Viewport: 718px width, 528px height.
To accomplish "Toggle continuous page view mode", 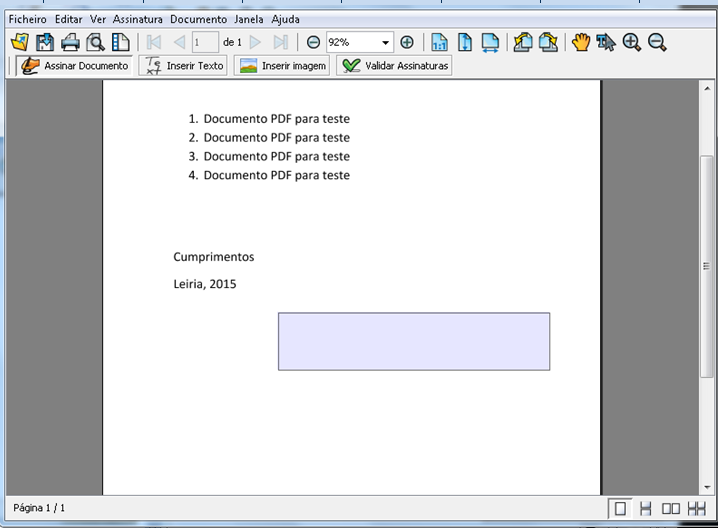I will [x=646, y=509].
